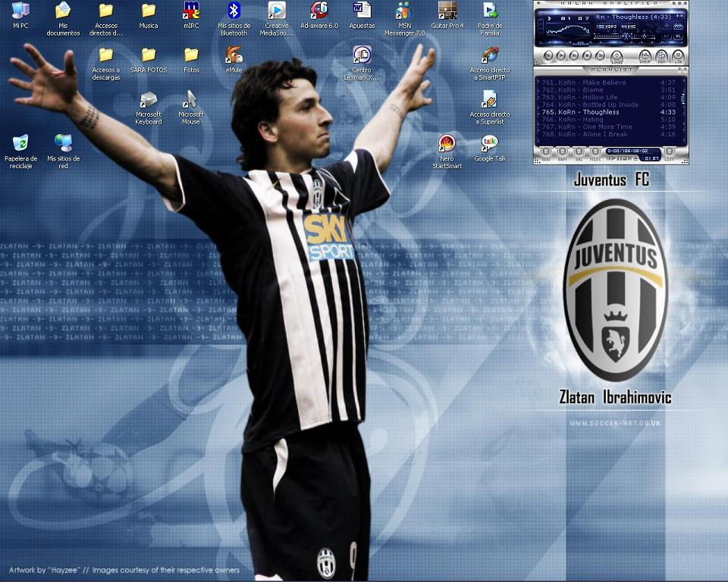The height and width of the screenshot is (582, 728).
Task: Skip to next track in player
Action: [601, 55]
